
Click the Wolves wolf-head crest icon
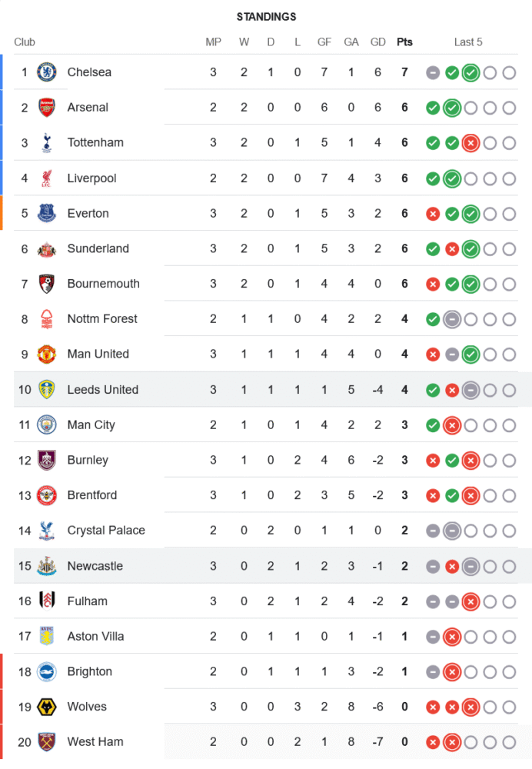click(x=47, y=707)
